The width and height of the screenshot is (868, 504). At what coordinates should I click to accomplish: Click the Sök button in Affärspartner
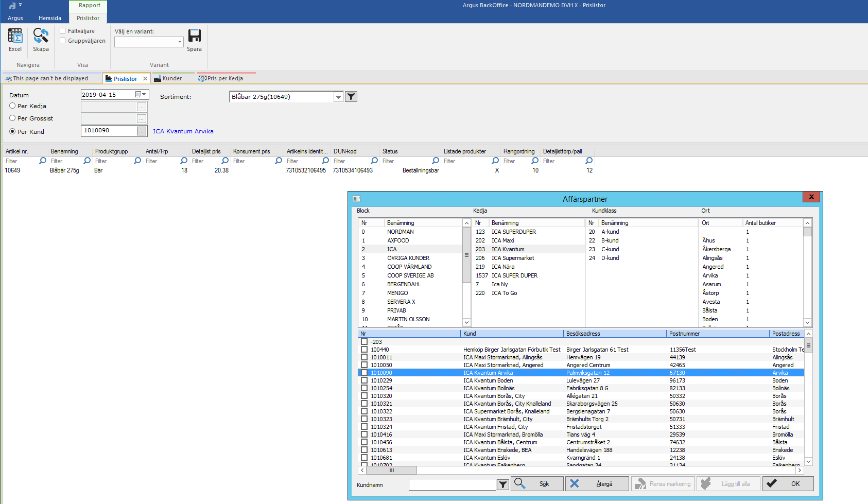click(537, 484)
